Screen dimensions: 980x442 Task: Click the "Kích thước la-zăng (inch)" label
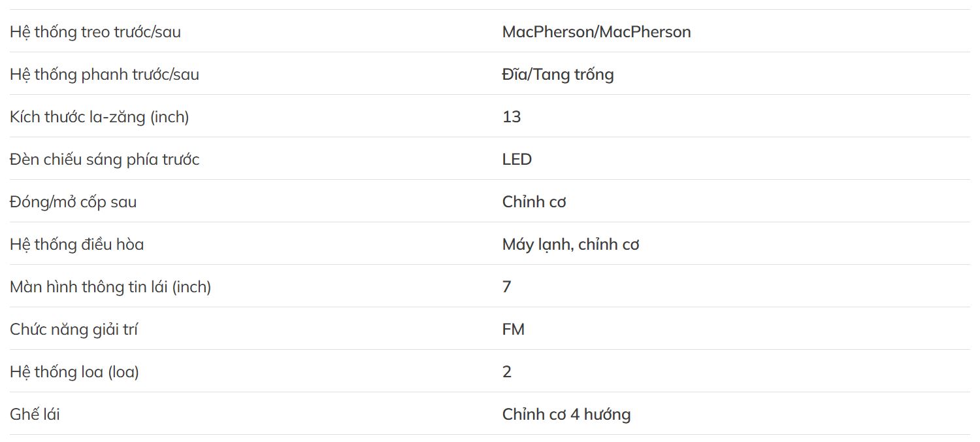click(x=99, y=117)
